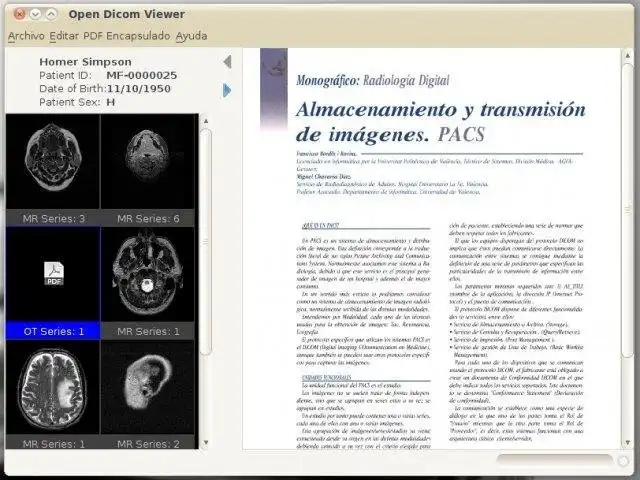640x480 pixels.
Task: Open the Ayuda menu
Action: click(191, 36)
